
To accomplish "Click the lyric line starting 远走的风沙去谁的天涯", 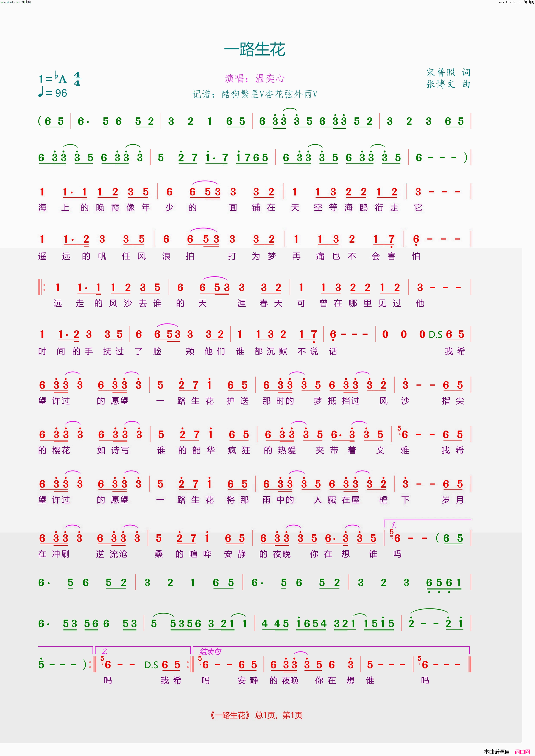I will coord(239,303).
